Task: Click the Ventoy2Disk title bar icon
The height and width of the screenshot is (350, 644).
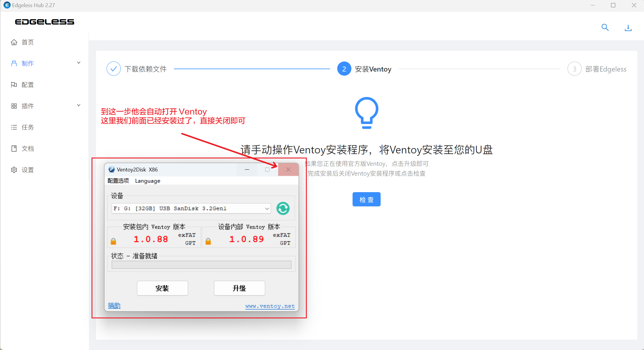Action: point(112,169)
